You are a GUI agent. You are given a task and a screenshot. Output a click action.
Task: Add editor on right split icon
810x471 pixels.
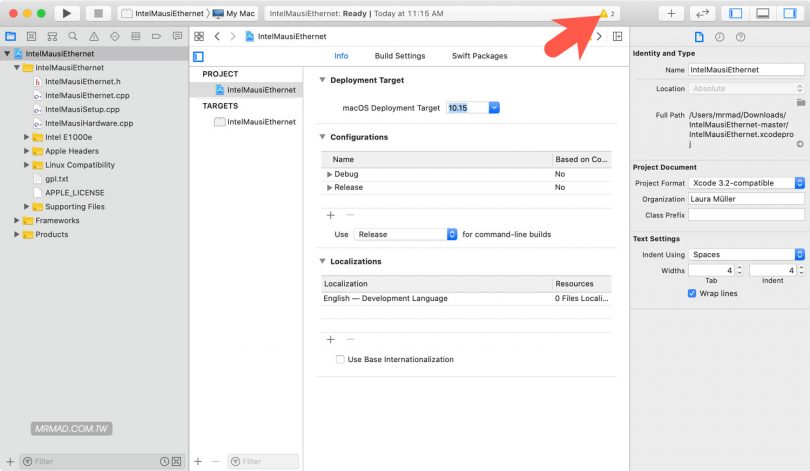click(617, 36)
